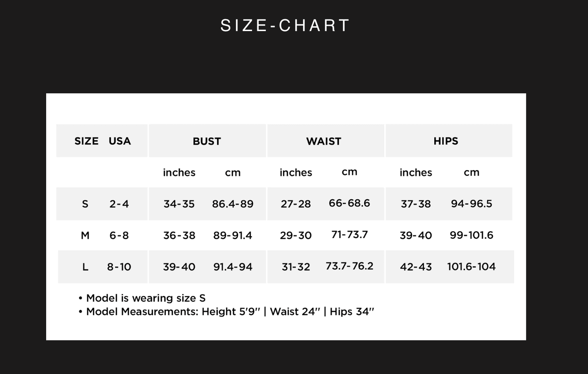Select the USA size 8-10 cell
The image size is (588, 374).
pos(119,267)
